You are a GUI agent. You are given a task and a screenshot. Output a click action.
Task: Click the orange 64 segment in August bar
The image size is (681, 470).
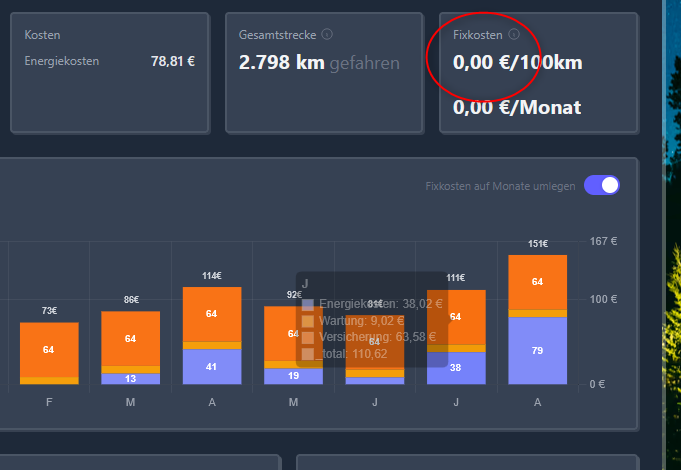click(538, 282)
